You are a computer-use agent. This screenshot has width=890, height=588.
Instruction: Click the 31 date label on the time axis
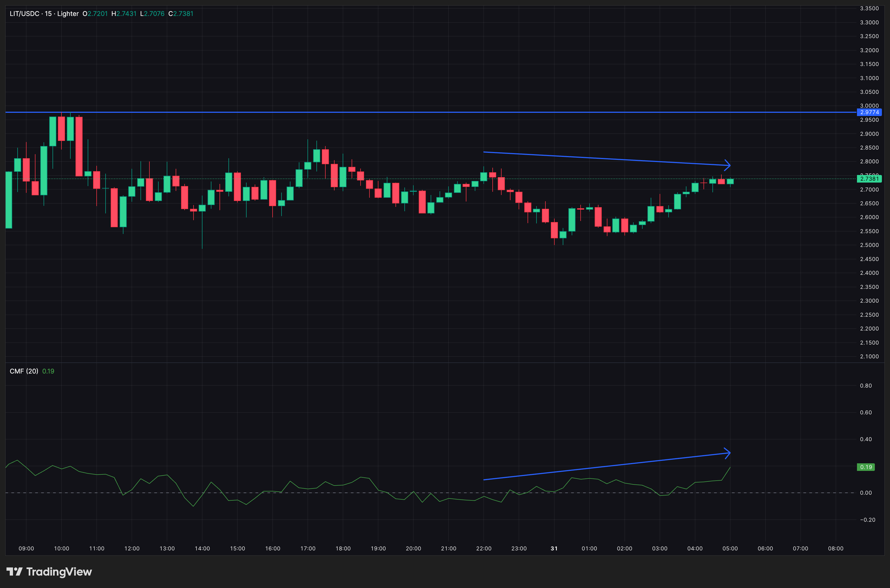pos(554,548)
